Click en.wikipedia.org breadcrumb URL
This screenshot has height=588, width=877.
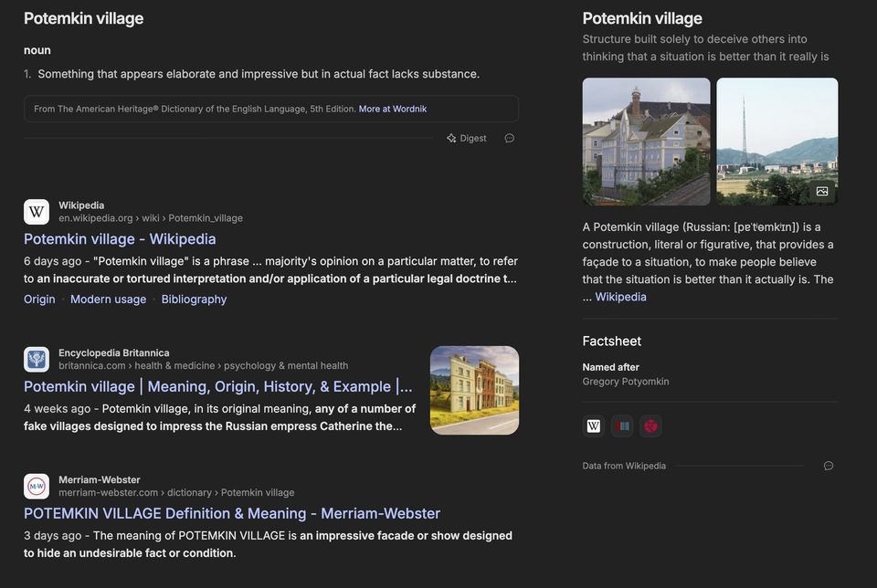click(151, 218)
